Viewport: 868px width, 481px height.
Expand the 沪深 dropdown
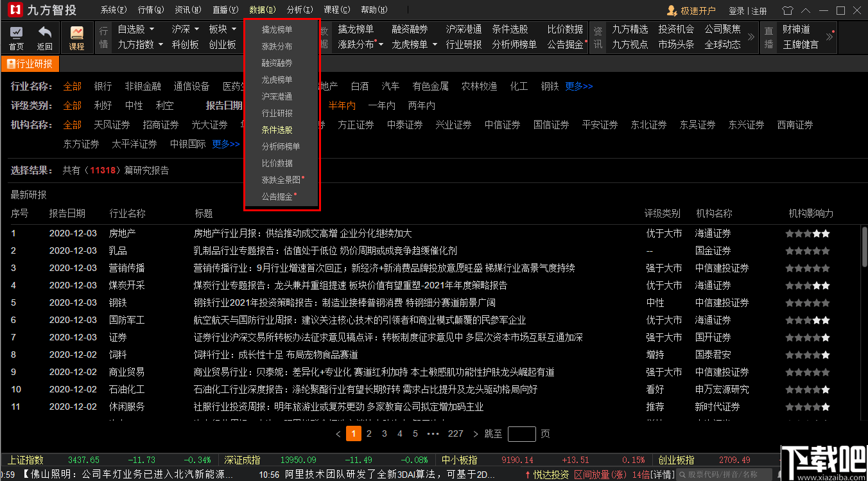[186, 30]
